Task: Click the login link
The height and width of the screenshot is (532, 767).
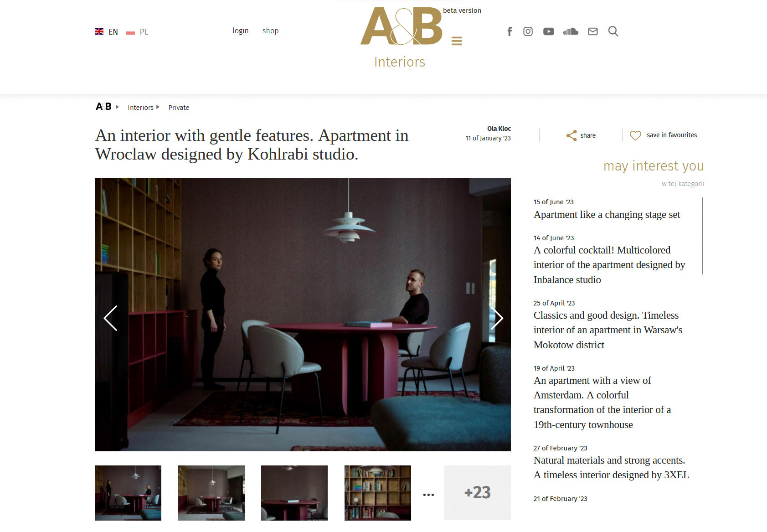Action: click(x=241, y=31)
